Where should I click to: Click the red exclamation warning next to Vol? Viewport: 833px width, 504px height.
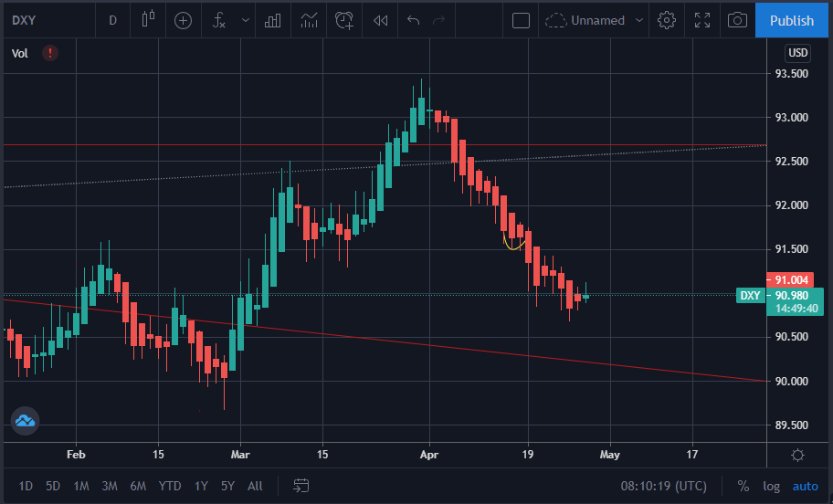click(50, 53)
